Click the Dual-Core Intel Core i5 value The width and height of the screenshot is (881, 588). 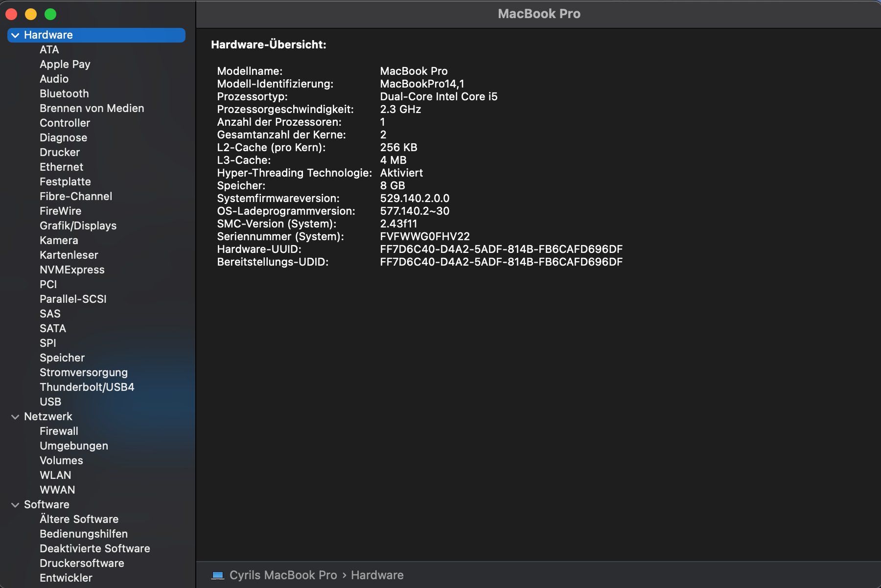pyautogui.click(x=439, y=97)
